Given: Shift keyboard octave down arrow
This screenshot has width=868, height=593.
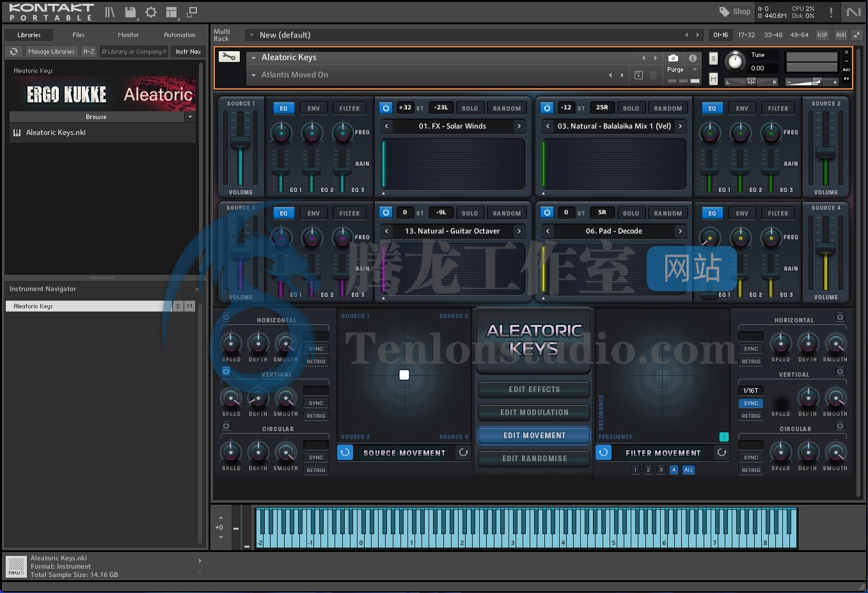Looking at the screenshot, I should [221, 537].
